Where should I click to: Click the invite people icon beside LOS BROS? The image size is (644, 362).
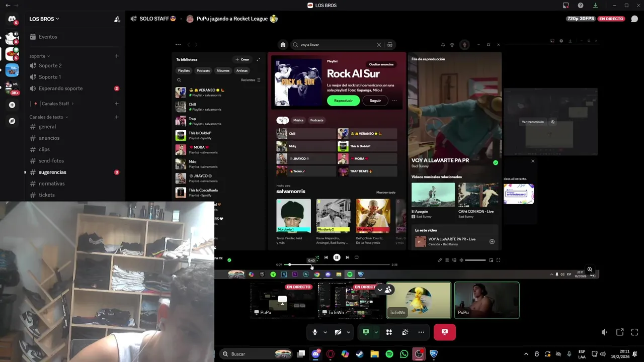point(117,19)
